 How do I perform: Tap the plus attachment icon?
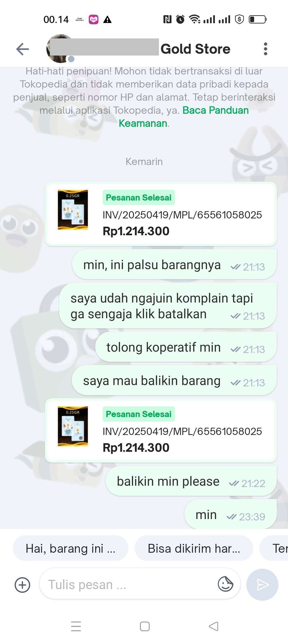[22, 585]
